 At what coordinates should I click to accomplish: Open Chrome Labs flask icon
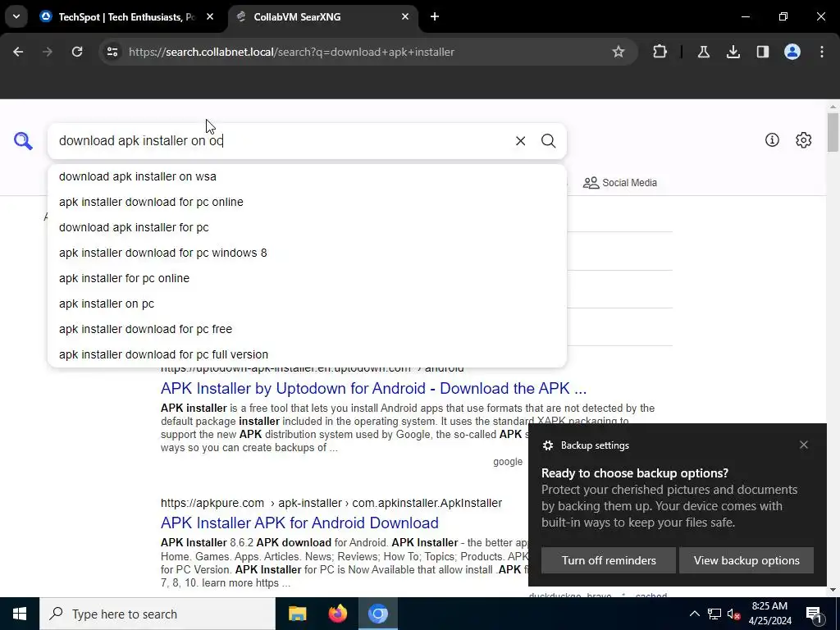(x=703, y=52)
